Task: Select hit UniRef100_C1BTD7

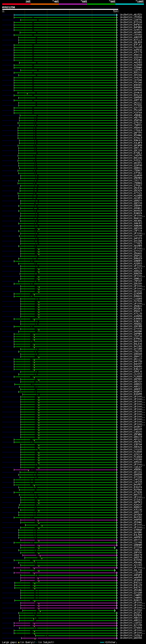Action: (131, 623)
